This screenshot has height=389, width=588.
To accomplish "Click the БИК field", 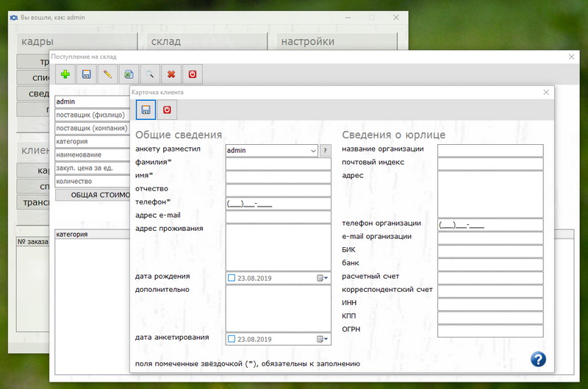I will point(490,251).
